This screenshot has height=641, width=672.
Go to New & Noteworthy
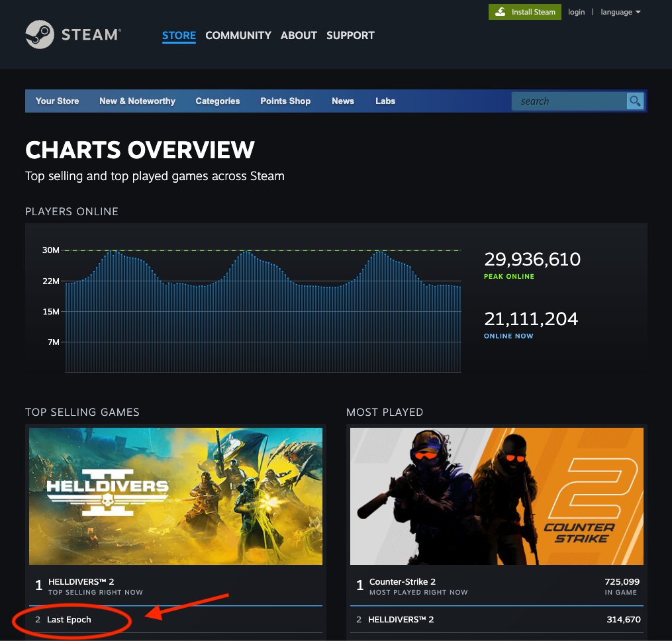(x=137, y=101)
